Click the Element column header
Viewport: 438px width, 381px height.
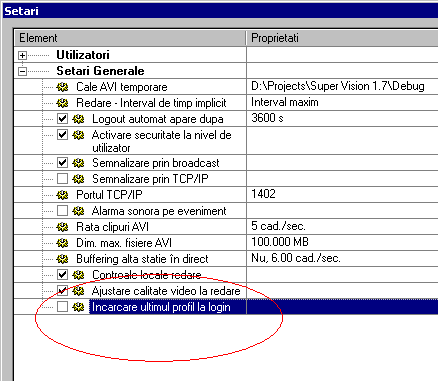[130, 38]
